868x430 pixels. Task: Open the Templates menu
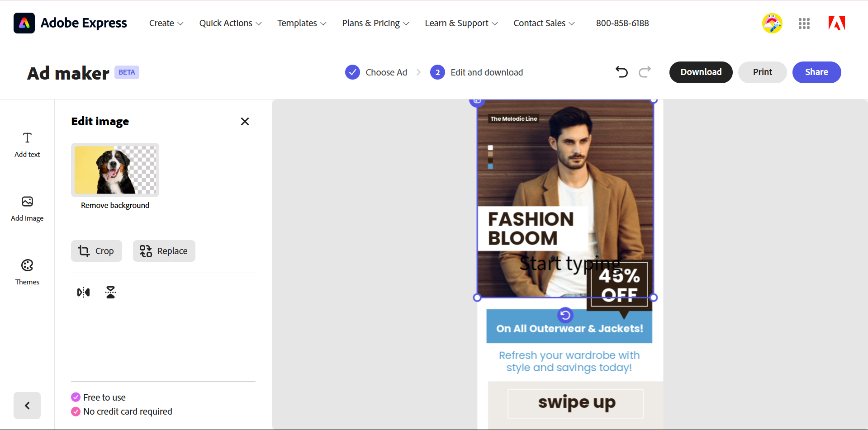[x=301, y=23]
